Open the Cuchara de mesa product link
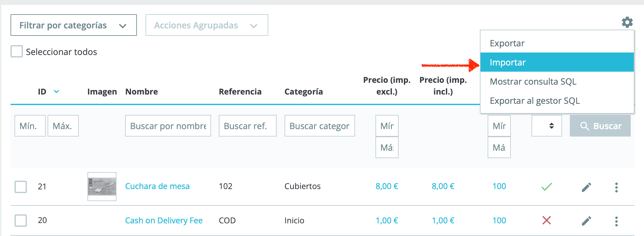 [157, 186]
